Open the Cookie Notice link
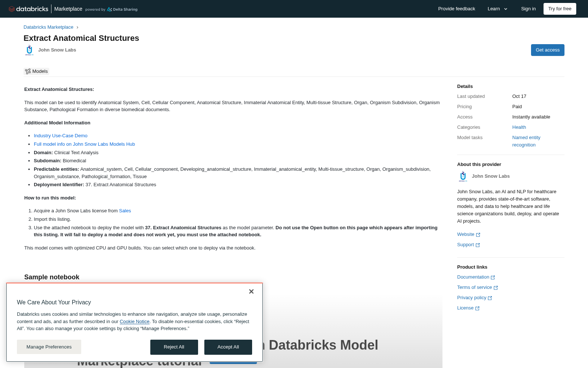 135,322
